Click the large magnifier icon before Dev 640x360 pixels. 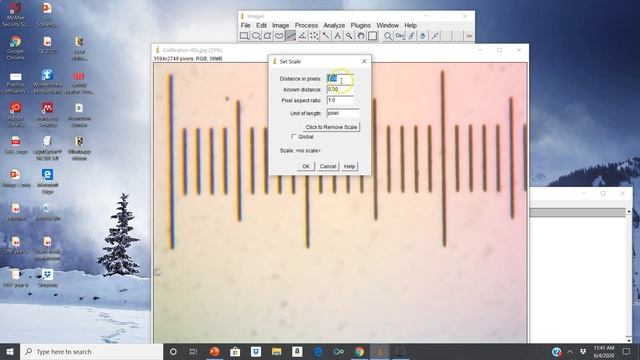[x=388, y=36]
